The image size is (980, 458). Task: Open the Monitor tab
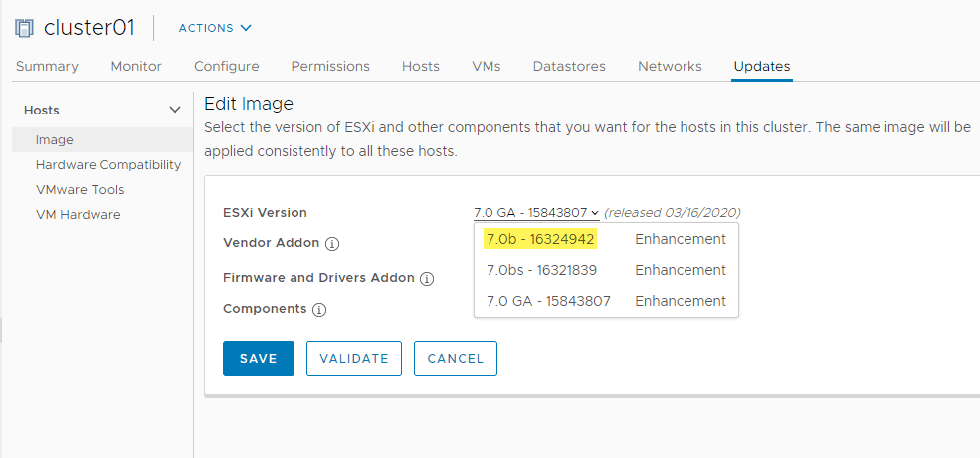136,67
